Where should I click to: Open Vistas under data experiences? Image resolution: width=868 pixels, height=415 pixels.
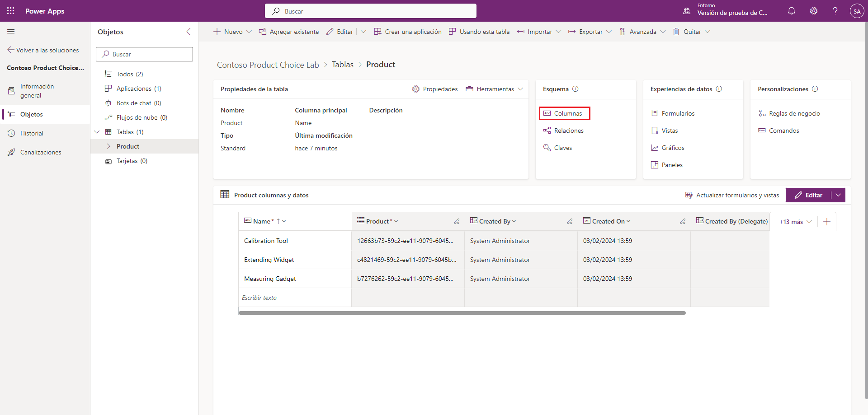coord(665,131)
